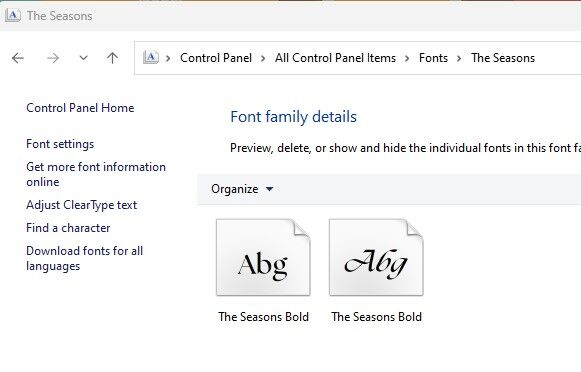Go up one level with the Up arrow
Viewport: 581px width, 372px height.
tap(112, 58)
